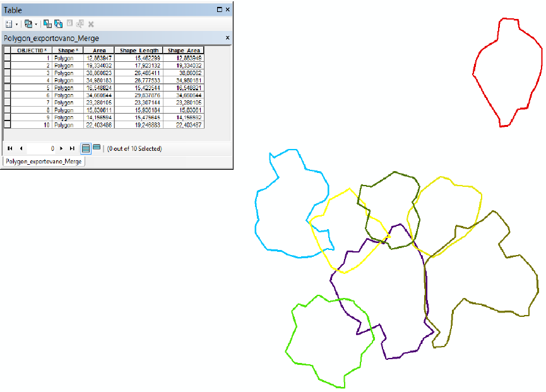The height and width of the screenshot is (392, 546).
Task: Select the Polygon_exportovano_Merge bottom tab
Action: click(x=44, y=162)
